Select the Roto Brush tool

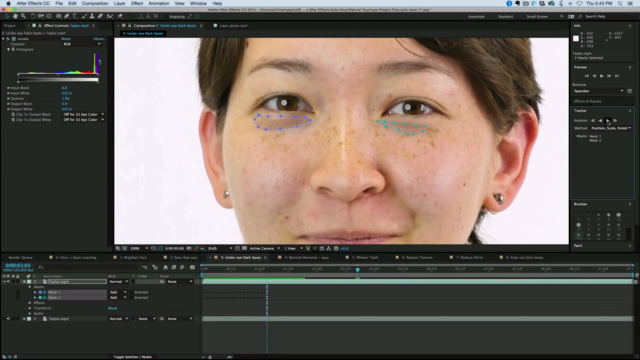tap(110, 16)
